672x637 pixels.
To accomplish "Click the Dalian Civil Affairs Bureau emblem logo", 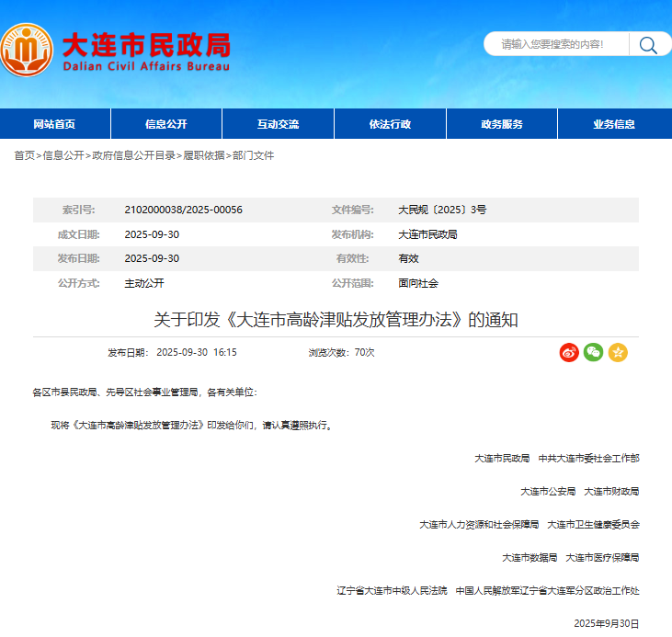I will click(x=28, y=50).
